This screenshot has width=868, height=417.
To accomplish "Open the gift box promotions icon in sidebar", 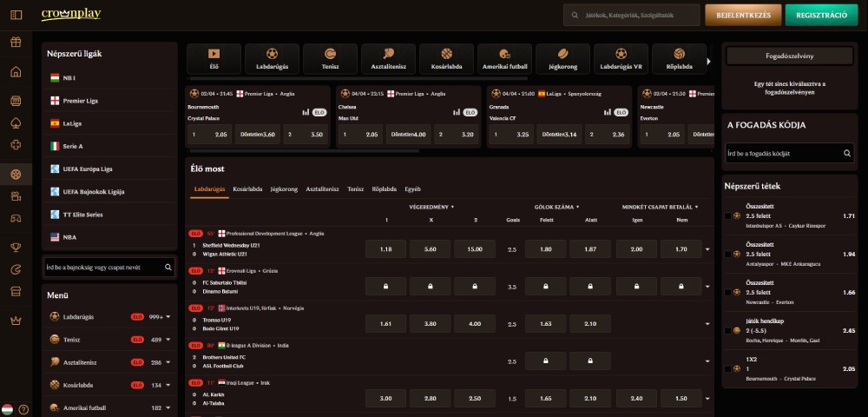I will pyautogui.click(x=15, y=42).
